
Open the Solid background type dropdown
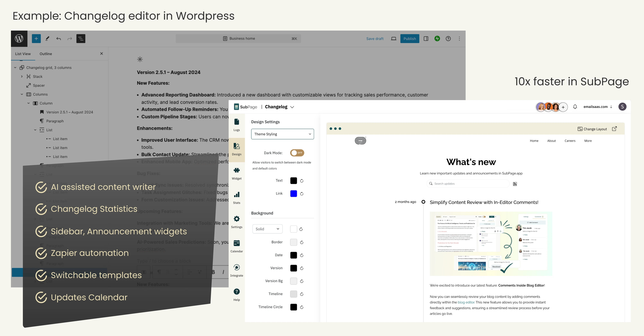267,229
